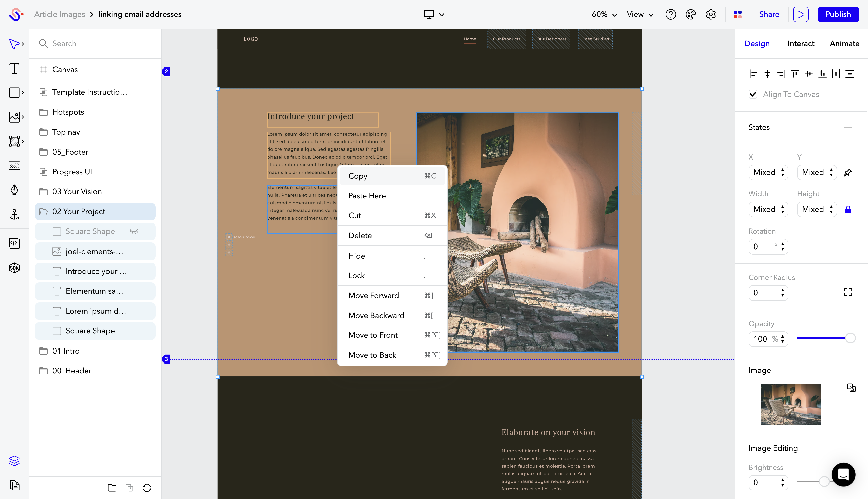Screen dimensions: 868x499
Task: Select Move to Front from context menu
Action: coord(373,334)
